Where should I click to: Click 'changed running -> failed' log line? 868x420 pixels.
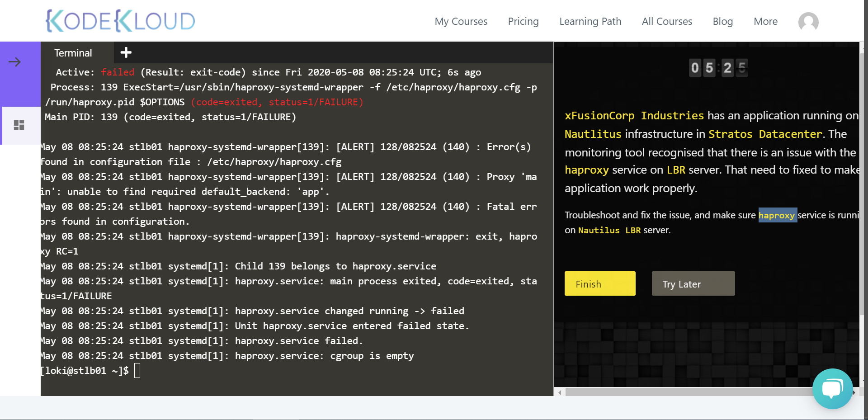click(252, 311)
